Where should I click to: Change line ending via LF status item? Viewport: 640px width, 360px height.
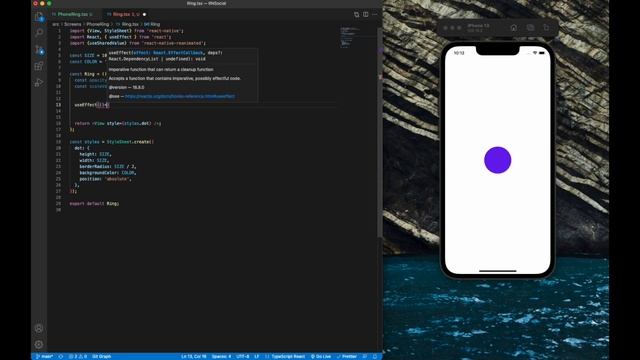257,356
